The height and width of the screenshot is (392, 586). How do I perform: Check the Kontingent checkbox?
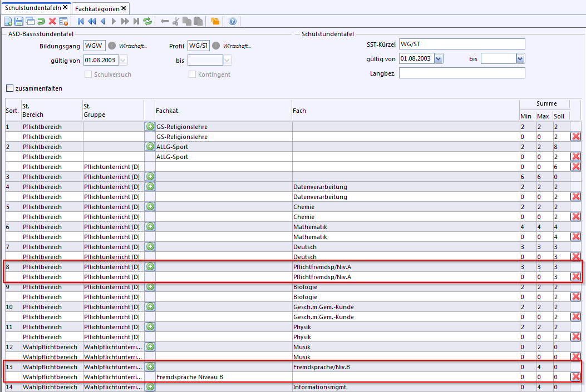pyautogui.click(x=192, y=75)
